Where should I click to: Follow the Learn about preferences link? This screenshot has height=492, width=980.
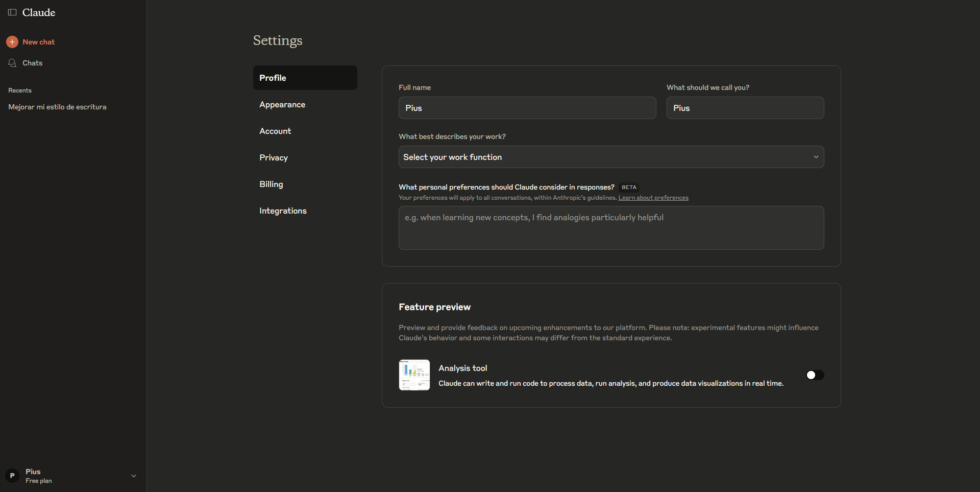pyautogui.click(x=653, y=198)
